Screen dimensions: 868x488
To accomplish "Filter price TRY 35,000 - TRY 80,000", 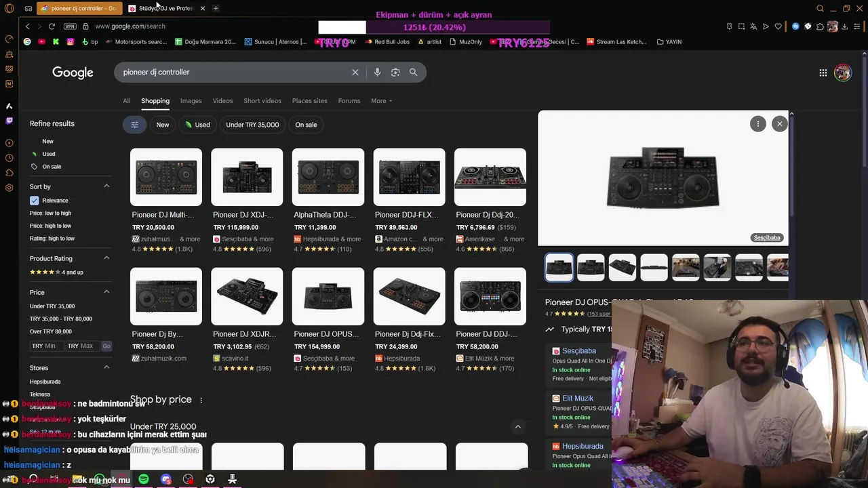I will (61, 319).
